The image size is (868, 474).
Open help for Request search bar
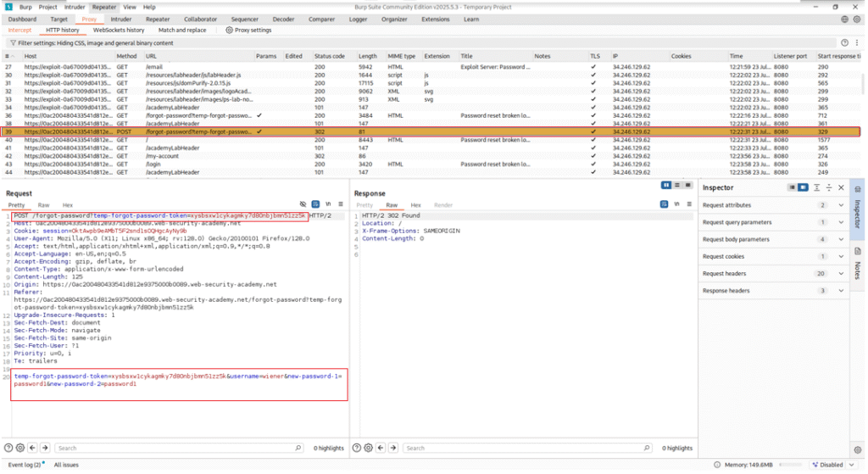(8, 448)
